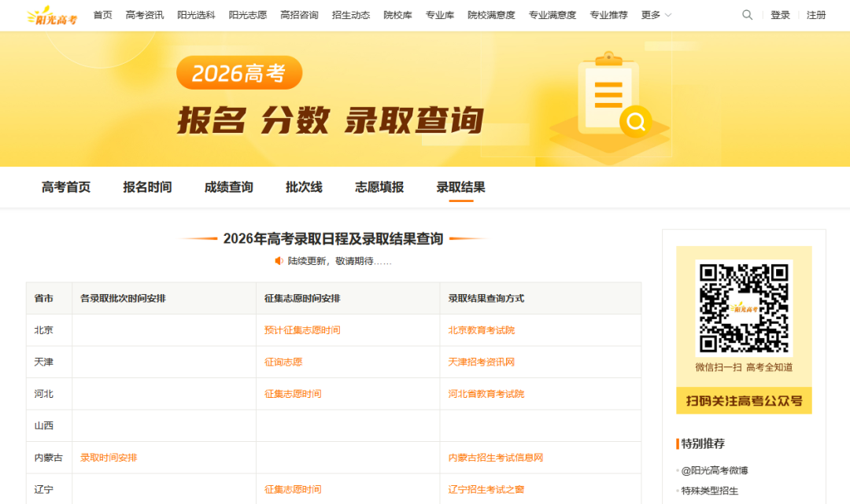This screenshot has height=504, width=850.
Task: Click the 特殊类型招生 recommended link
Action: click(710, 491)
